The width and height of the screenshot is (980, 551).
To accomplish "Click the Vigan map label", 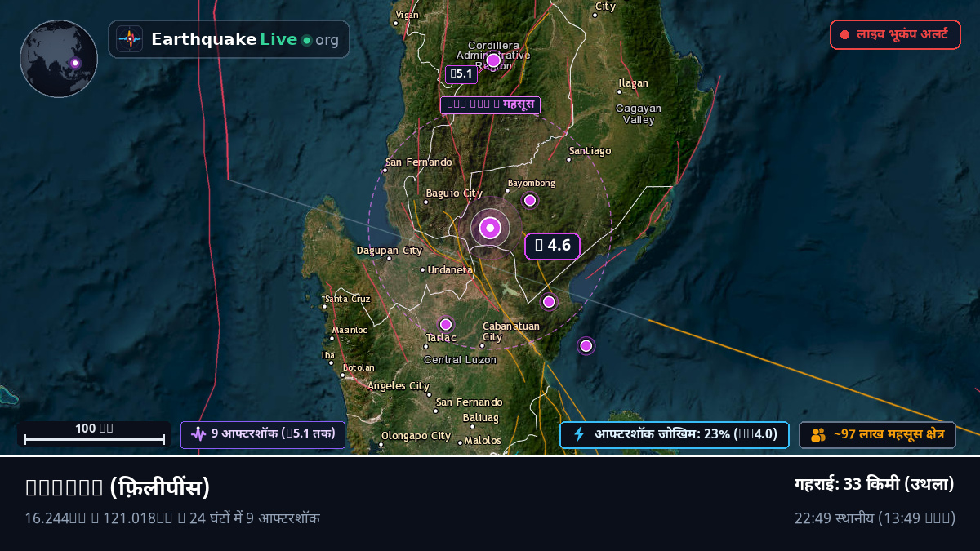I will pos(407,15).
